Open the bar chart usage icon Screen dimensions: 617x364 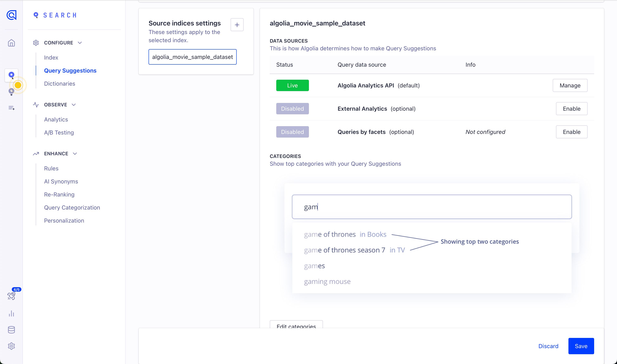tap(11, 313)
